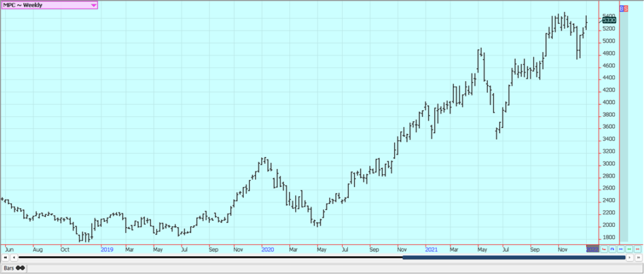Open the MPC ~ Weekly symbol dropdown

[49, 5]
